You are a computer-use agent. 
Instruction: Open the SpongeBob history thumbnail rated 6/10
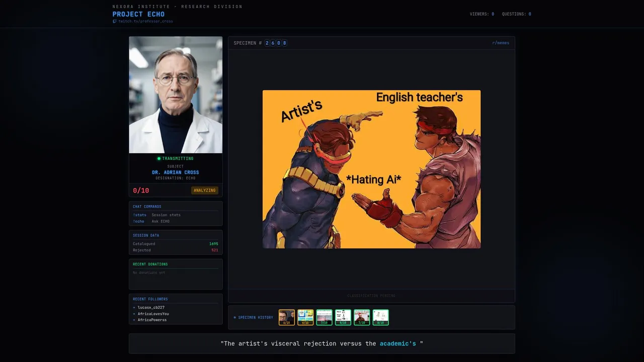(x=305, y=317)
